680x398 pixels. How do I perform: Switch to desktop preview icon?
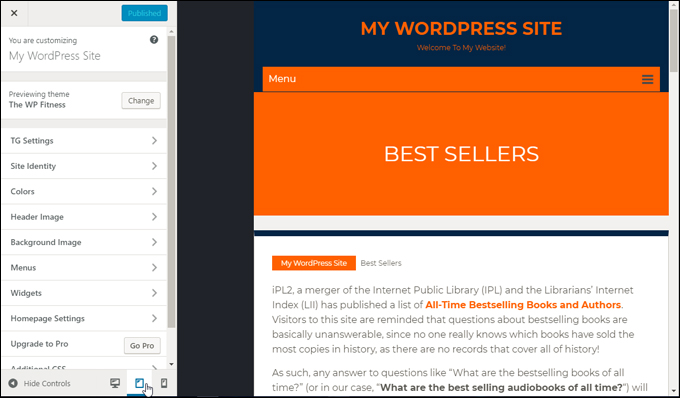click(115, 383)
